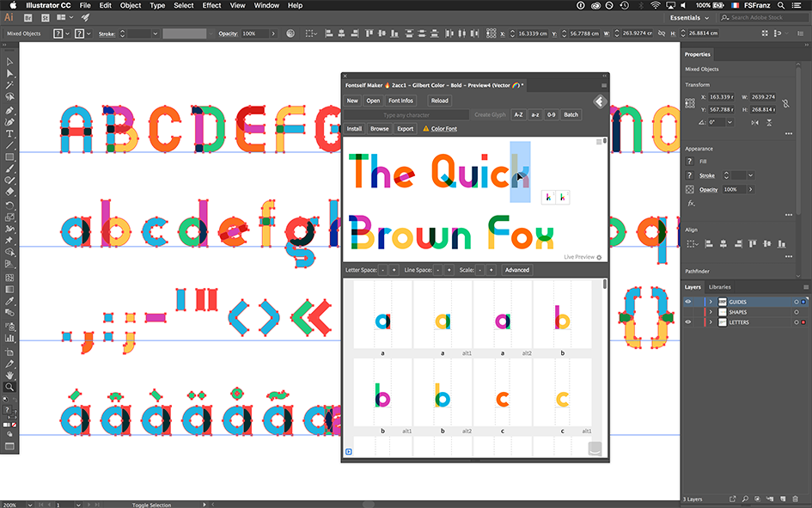Open the Recolor Artwork wheel icon
Screen dimensions: 812x508
point(290,34)
